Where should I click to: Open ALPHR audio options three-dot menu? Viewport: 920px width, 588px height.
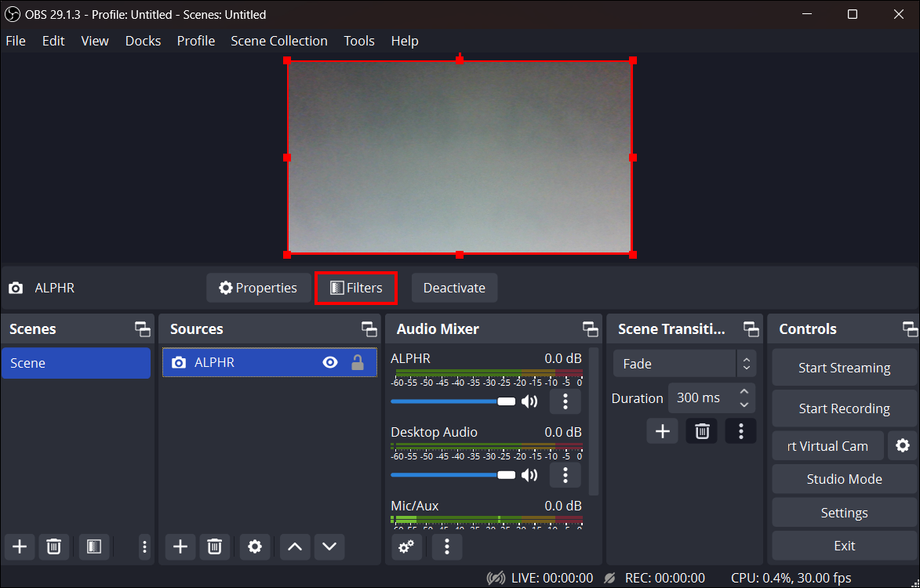[x=565, y=401]
